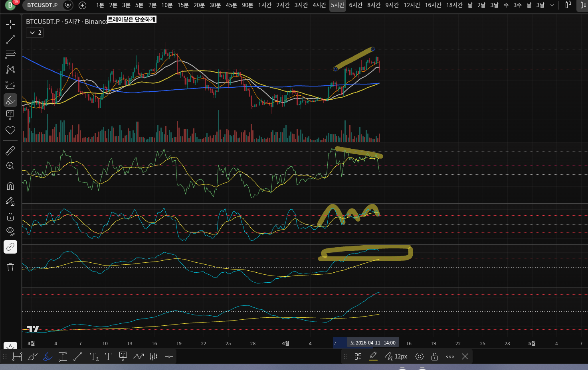Click the BTCUSDT.P symbol search button
Viewport: 588px width, 370px height.
coord(42,5)
